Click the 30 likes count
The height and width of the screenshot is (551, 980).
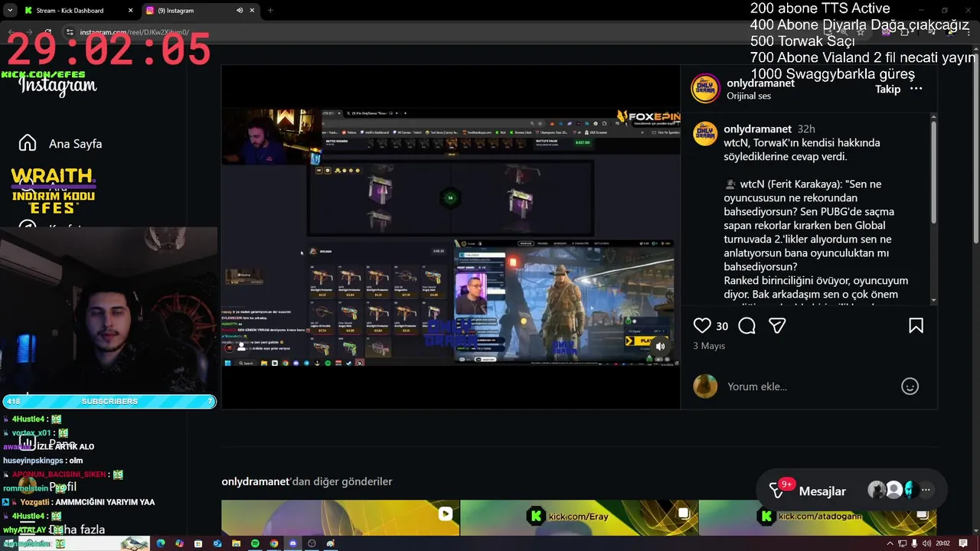(x=722, y=326)
